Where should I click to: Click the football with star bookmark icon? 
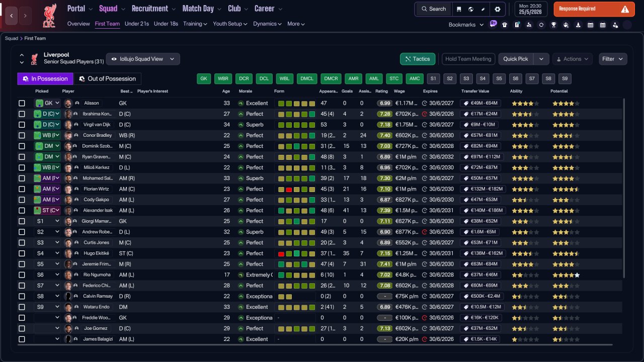pyautogui.click(x=566, y=25)
